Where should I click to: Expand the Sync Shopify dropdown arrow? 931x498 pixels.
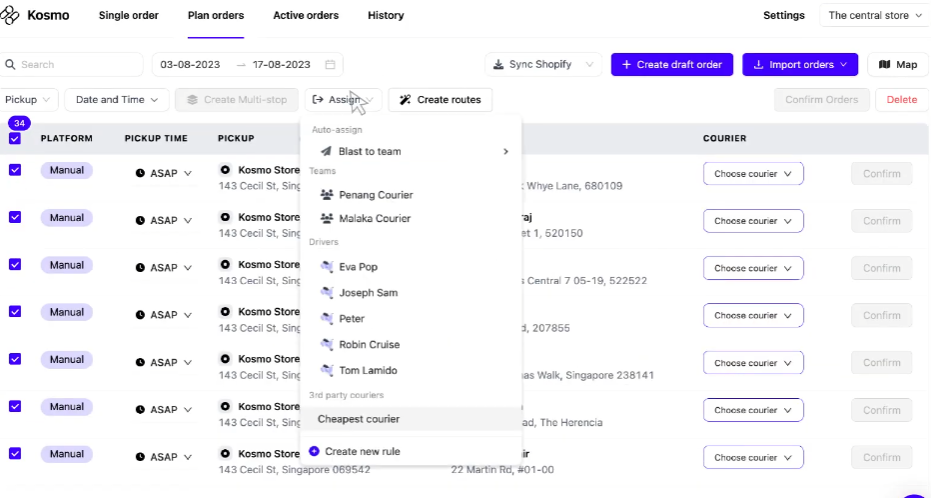pos(589,65)
